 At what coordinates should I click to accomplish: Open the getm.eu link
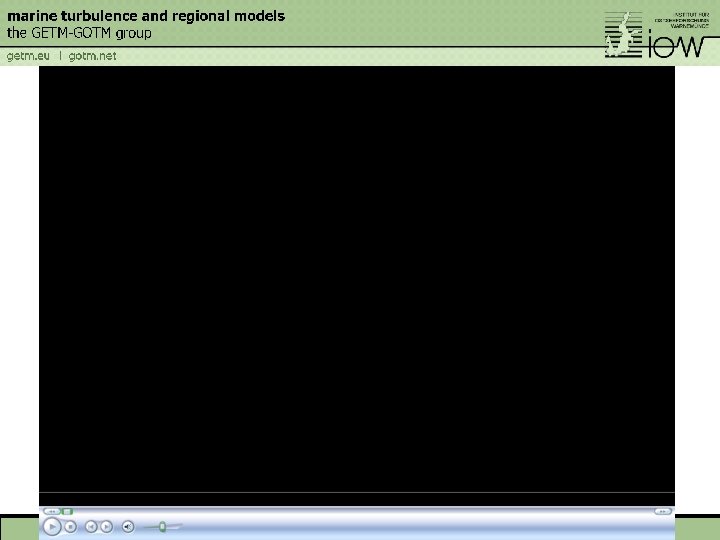(x=28, y=56)
